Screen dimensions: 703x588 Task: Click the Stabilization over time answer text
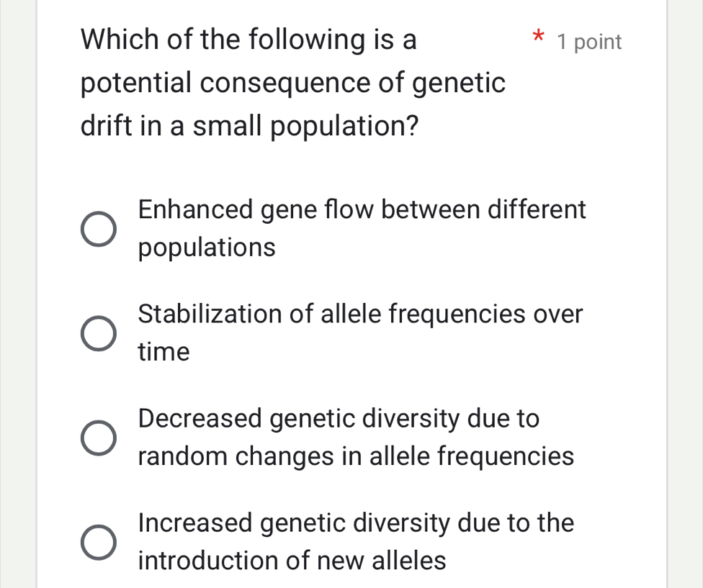360,332
